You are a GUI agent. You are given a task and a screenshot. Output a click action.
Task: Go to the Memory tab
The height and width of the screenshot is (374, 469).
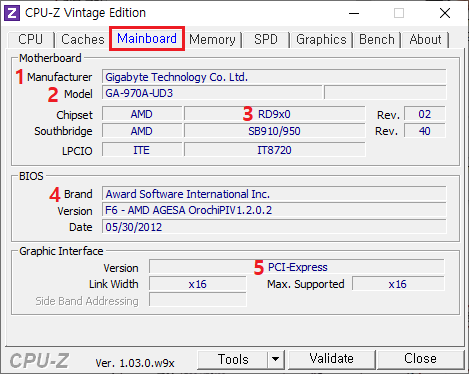pyautogui.click(x=212, y=40)
